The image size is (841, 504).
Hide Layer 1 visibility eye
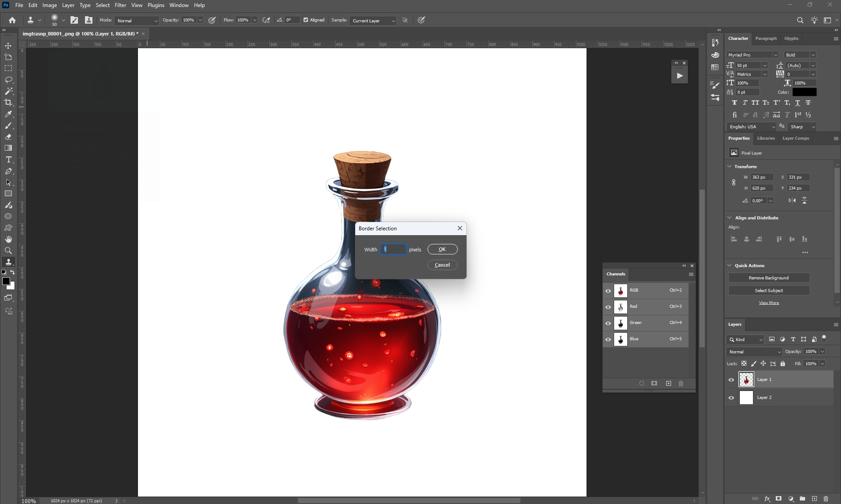[x=731, y=380]
